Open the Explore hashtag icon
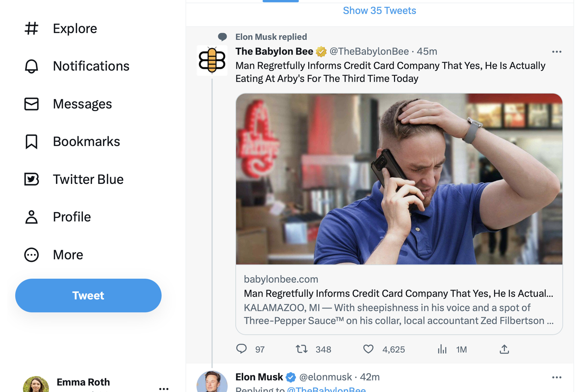 click(32, 28)
